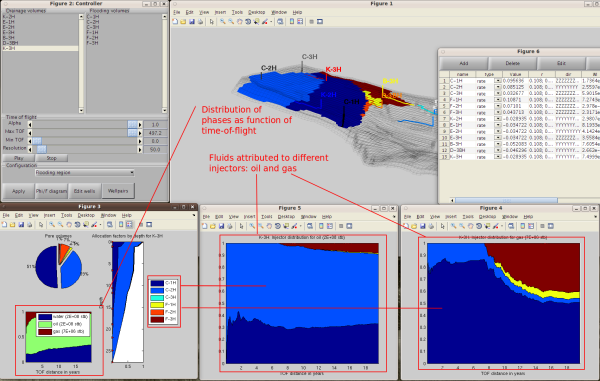This screenshot has height=381, width=600.
Task: Open the Flooding region configuration dropdown
Action: click(x=85, y=173)
